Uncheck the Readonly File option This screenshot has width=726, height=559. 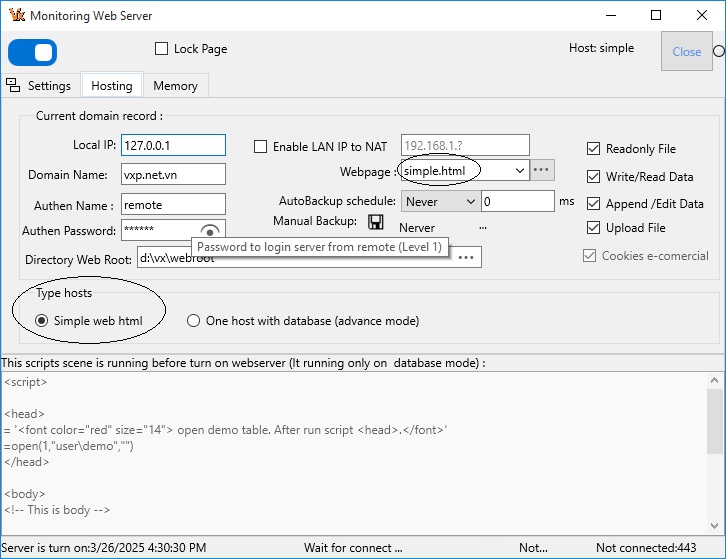pyautogui.click(x=593, y=149)
